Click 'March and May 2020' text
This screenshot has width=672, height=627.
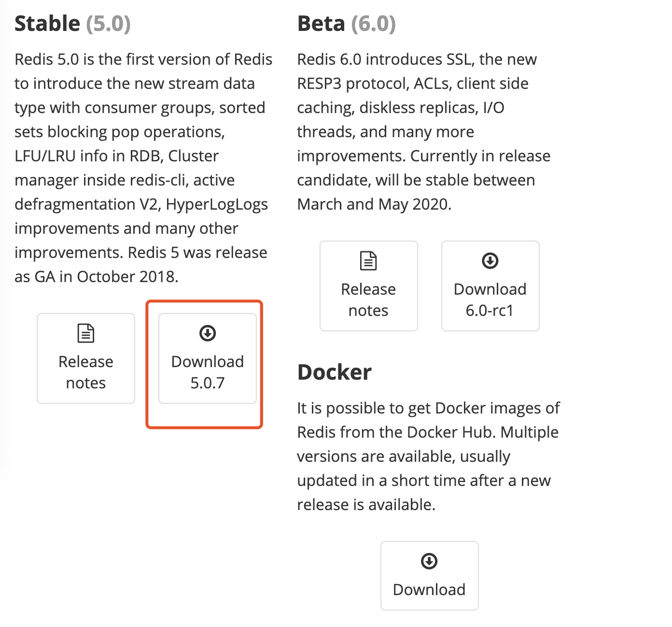point(374,204)
